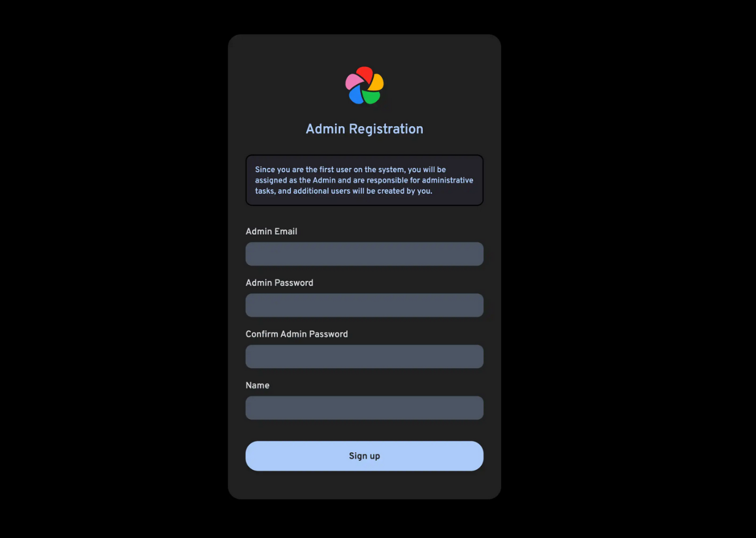Click the 'Since you are the first user' line
This screenshot has width=756, height=538.
coord(350,170)
